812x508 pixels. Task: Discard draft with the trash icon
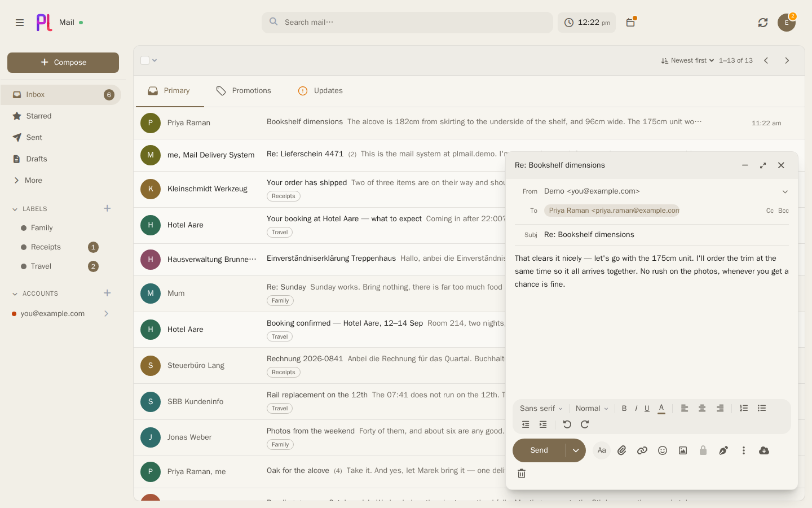(x=522, y=474)
